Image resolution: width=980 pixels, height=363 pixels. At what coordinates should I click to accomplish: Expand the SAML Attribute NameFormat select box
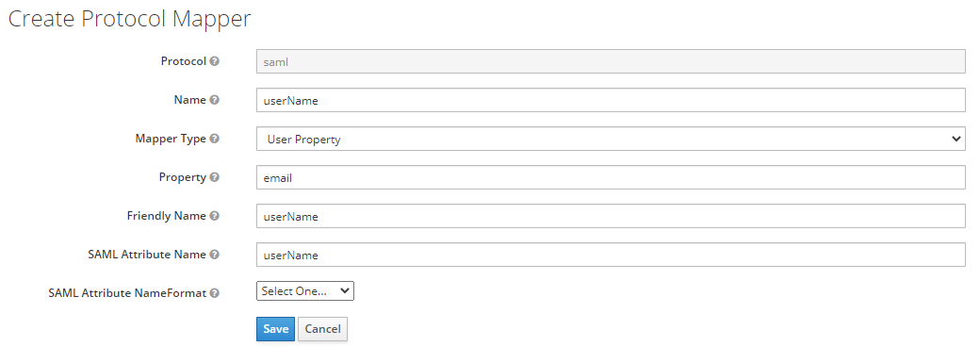point(305,291)
